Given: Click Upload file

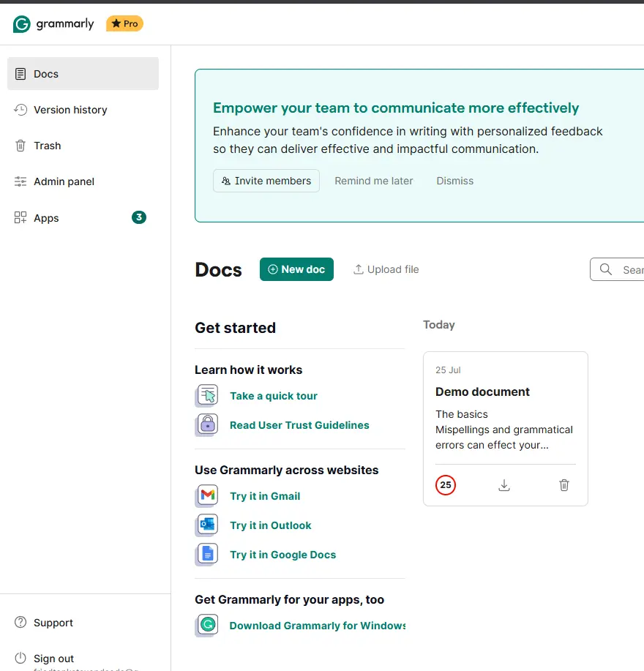Looking at the screenshot, I should [x=386, y=269].
